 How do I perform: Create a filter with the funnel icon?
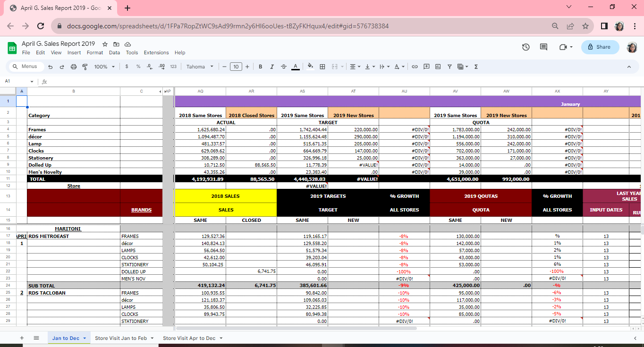[449, 67]
